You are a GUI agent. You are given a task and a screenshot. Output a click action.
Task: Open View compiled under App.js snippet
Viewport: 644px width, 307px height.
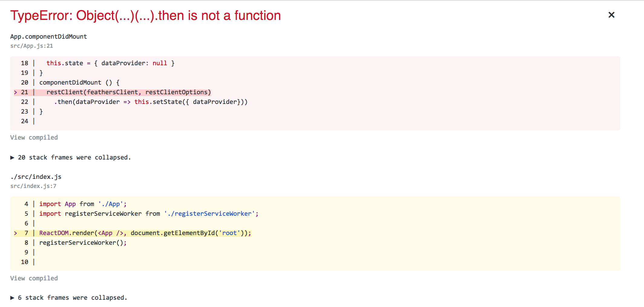pos(34,137)
